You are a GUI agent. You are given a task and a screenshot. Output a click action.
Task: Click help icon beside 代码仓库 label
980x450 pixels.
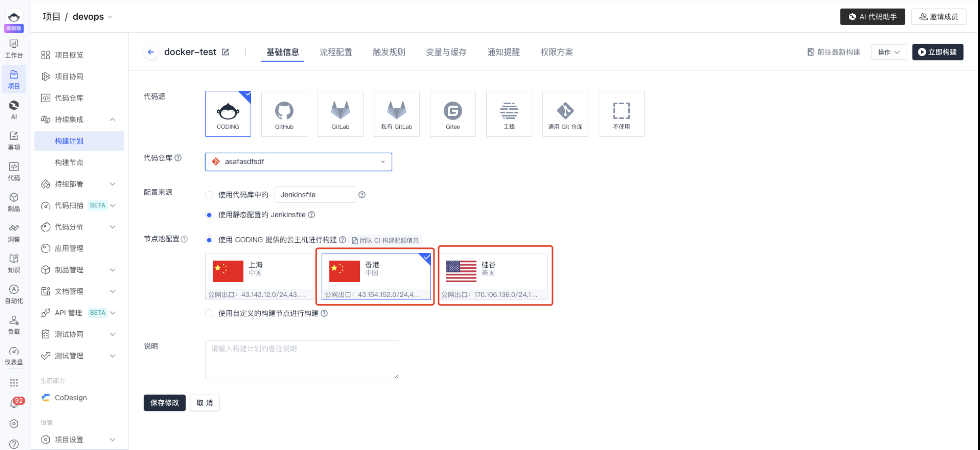[x=178, y=157]
